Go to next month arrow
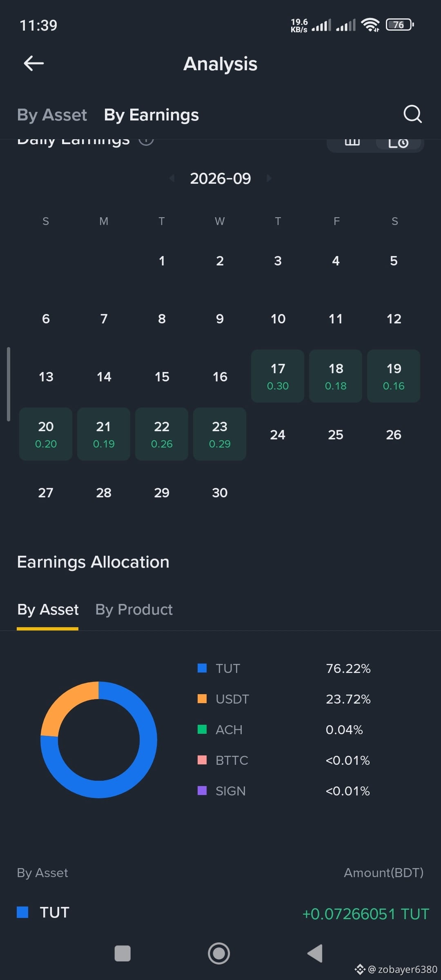This screenshot has height=980, width=441. click(x=269, y=178)
